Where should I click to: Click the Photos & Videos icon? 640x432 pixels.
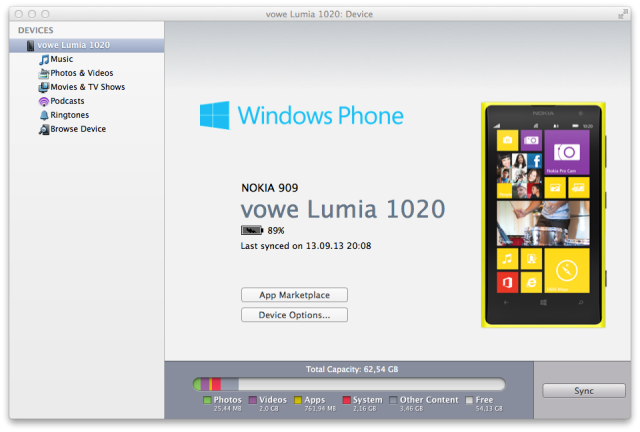43,73
